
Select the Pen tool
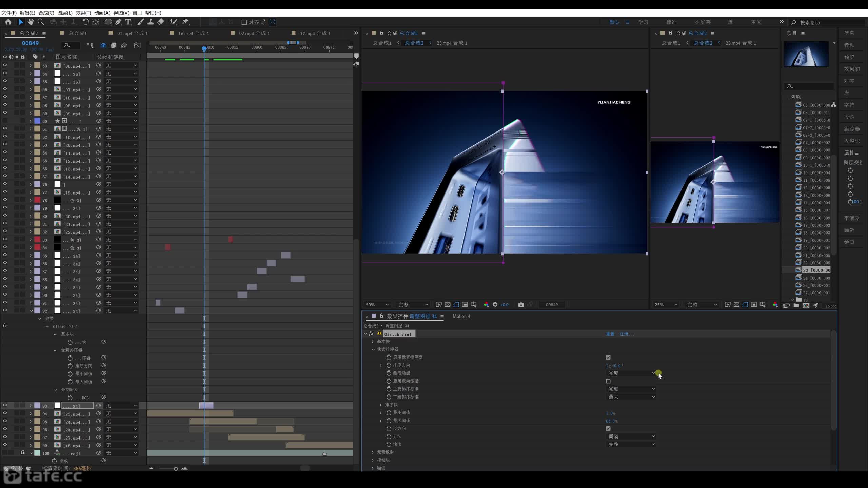118,22
